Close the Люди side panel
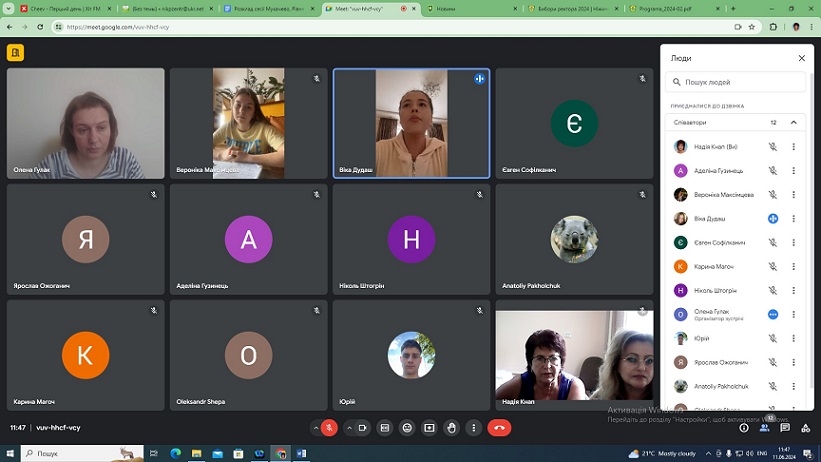The image size is (821, 462). coord(802,58)
